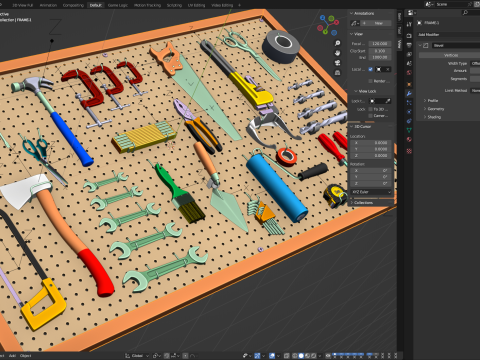This screenshot has height=360, width=480.
Task: Open the sidebar View tab
Action: [x=399, y=44]
